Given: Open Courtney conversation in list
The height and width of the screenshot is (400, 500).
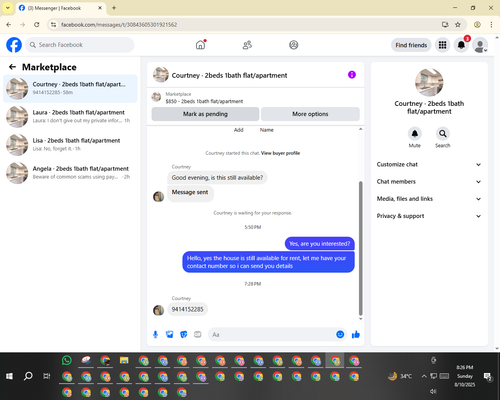Looking at the screenshot, I should 70,89.
